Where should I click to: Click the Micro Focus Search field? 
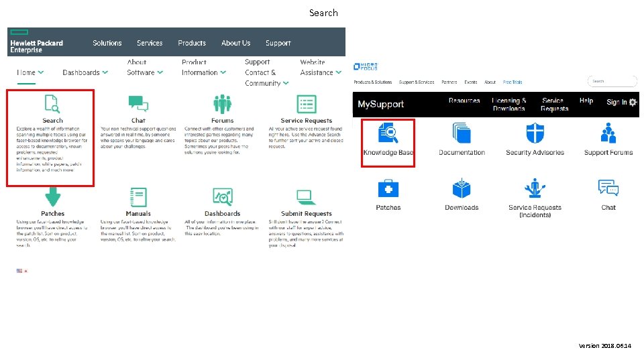point(612,81)
